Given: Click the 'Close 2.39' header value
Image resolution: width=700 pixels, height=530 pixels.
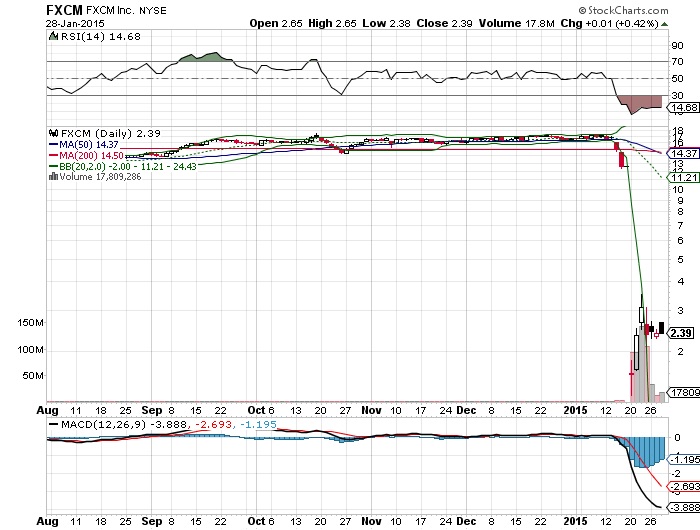Looking at the screenshot, I should coord(444,23).
